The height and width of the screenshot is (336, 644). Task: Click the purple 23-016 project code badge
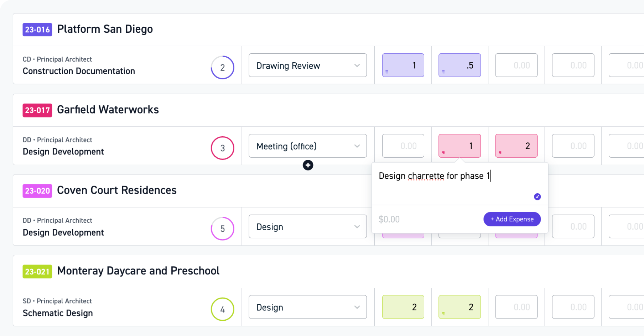(37, 30)
